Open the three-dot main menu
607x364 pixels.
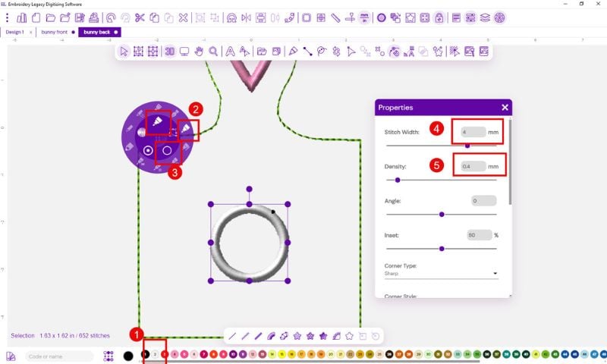click(x=7, y=17)
